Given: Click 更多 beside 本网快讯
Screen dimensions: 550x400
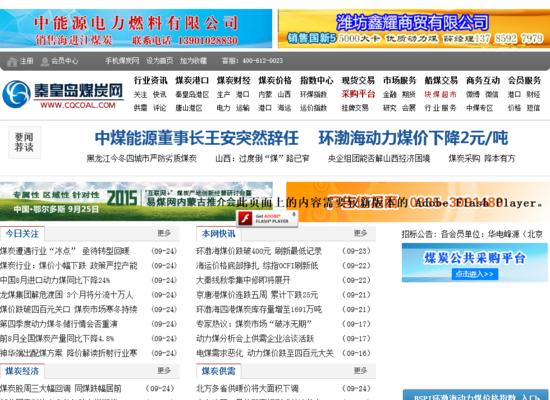Looking at the screenshot, I should click(x=361, y=233).
